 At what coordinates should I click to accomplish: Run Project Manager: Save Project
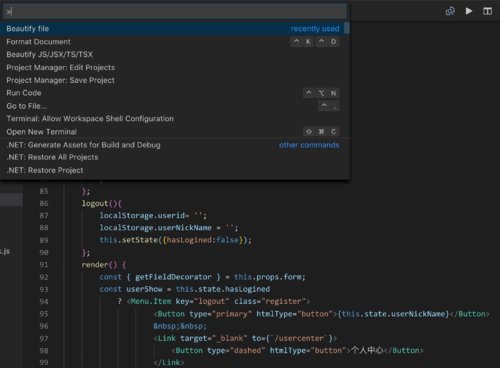point(175,80)
